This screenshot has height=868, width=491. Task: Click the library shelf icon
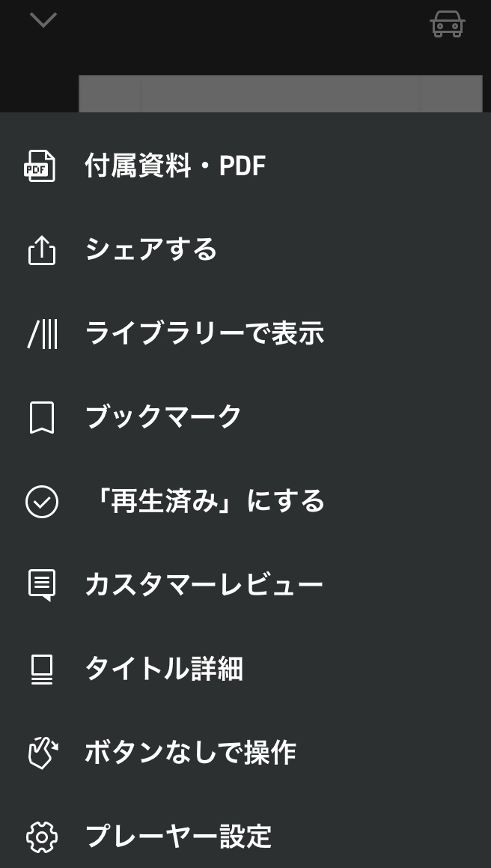click(42, 334)
